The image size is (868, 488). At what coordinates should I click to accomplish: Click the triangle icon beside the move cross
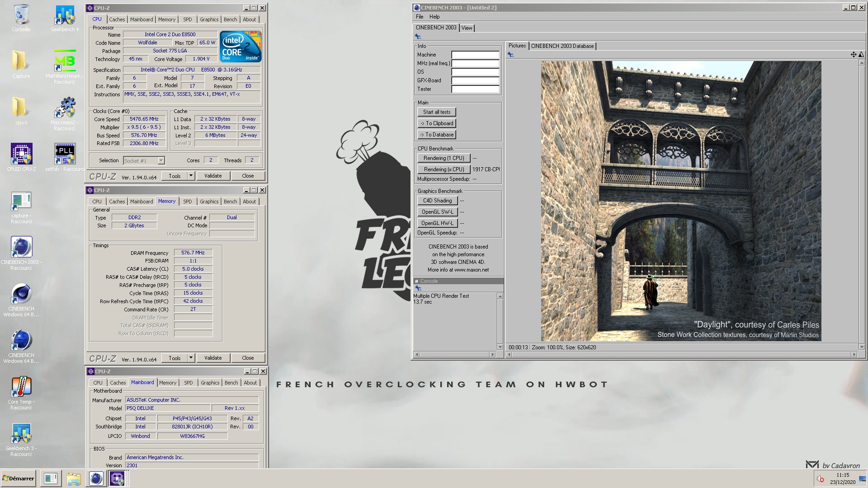coord(861,54)
